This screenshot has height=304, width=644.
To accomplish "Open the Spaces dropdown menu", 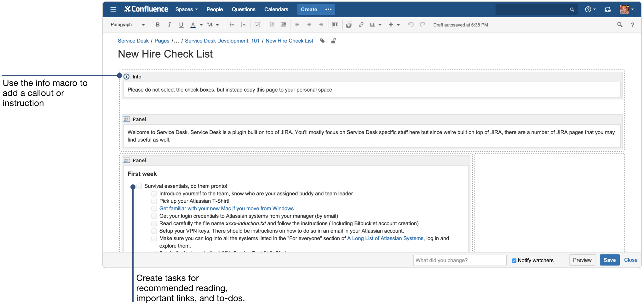I will click(187, 9).
